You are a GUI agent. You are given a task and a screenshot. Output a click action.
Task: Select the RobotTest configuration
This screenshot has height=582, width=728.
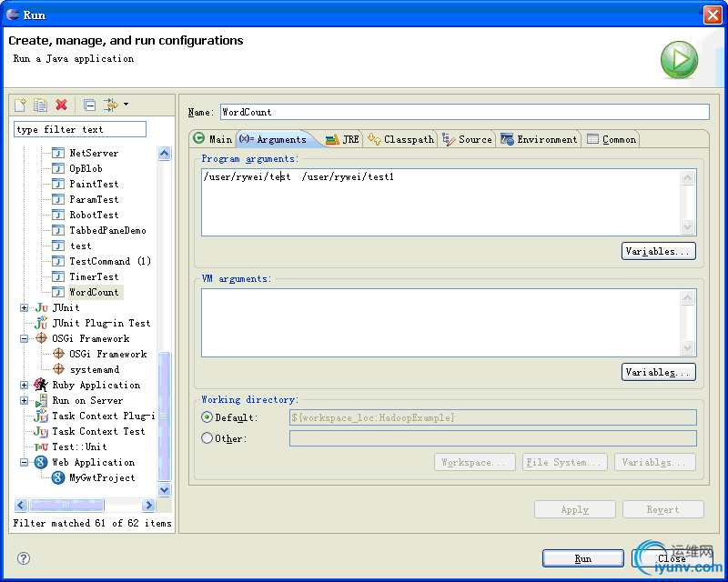pyautogui.click(x=94, y=215)
